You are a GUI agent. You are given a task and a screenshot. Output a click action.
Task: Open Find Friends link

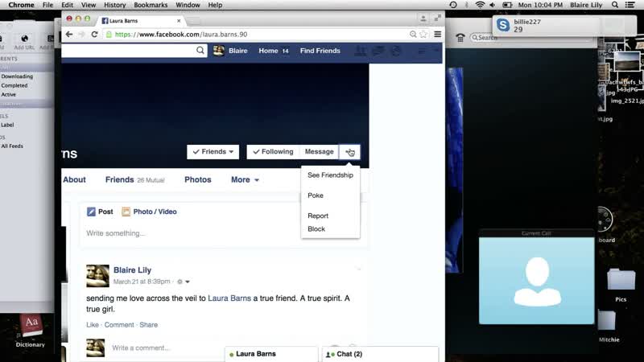point(320,51)
